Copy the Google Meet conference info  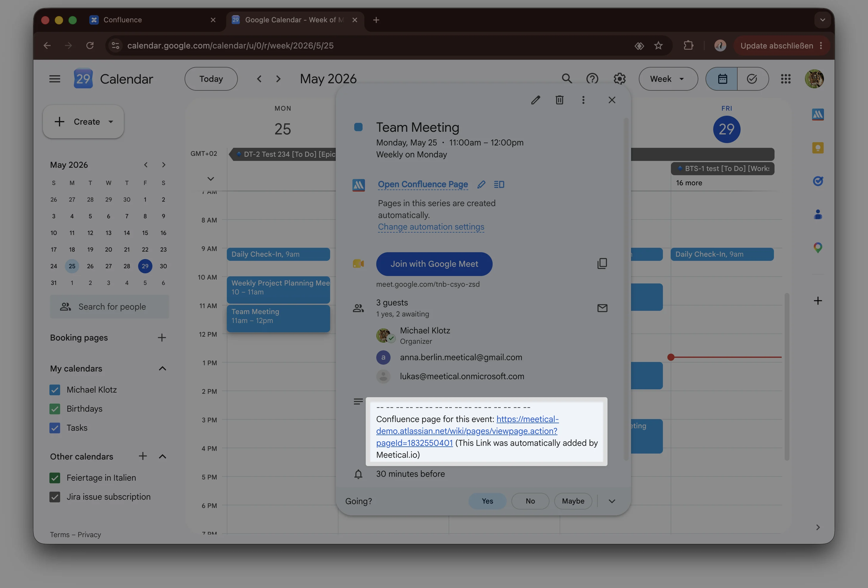pos(602,264)
